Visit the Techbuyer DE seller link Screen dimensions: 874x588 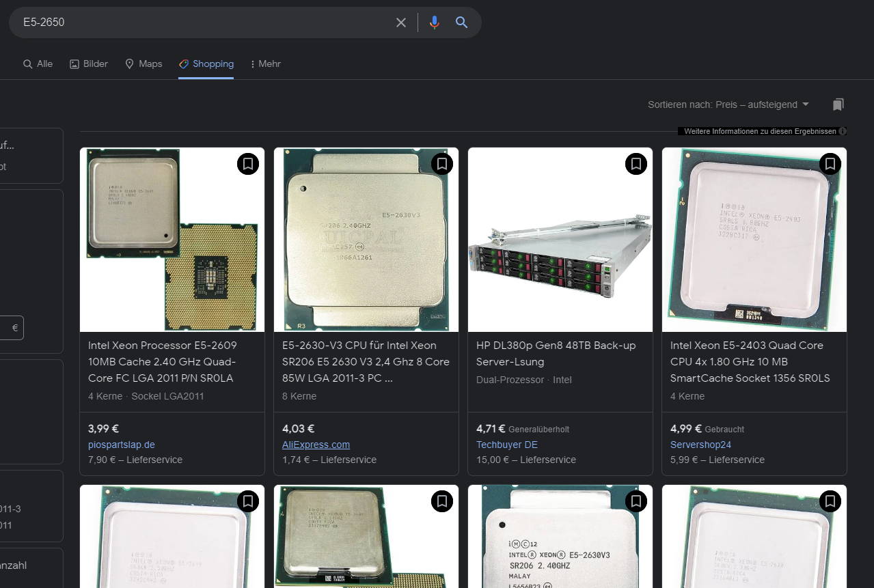[x=507, y=445]
